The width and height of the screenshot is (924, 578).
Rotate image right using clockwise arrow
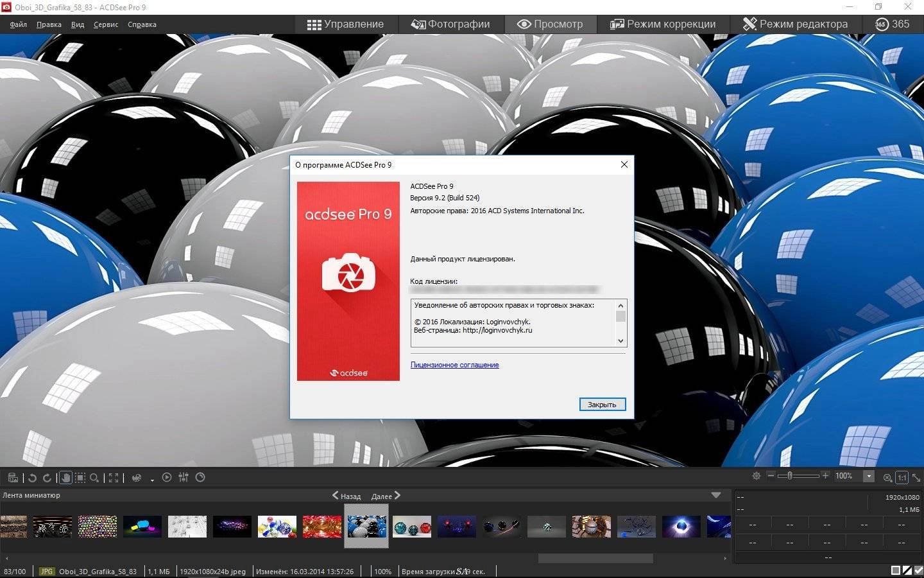point(47,477)
